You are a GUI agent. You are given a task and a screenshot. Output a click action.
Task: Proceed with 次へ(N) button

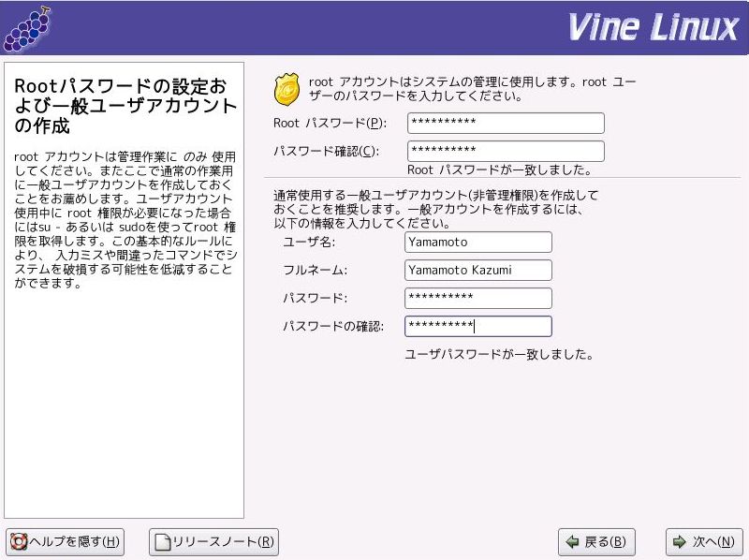pyautogui.click(x=704, y=542)
